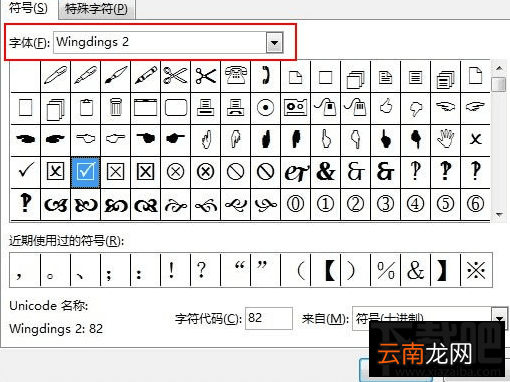Pick recently used percent sign symbol
The image size is (510, 382).
[x=385, y=270]
